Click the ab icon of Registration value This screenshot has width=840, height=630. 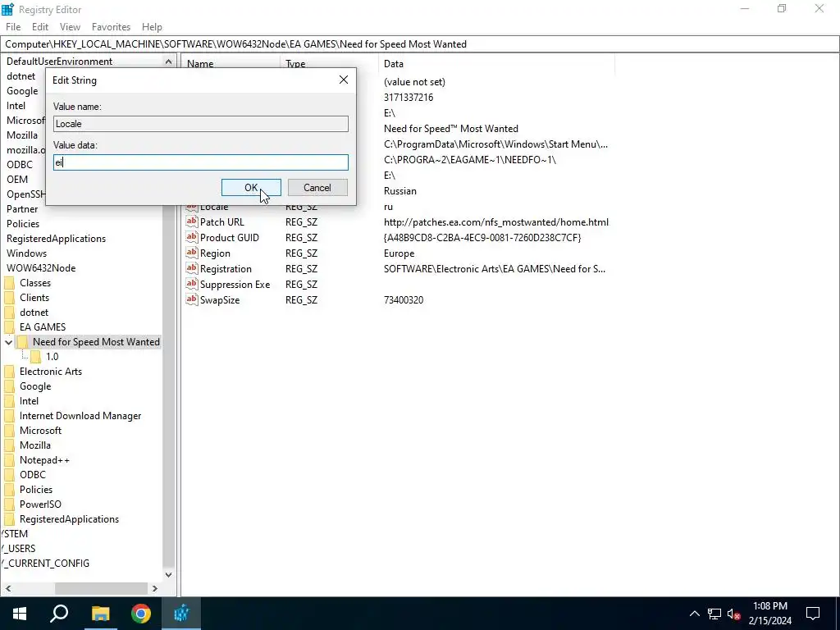pos(192,268)
